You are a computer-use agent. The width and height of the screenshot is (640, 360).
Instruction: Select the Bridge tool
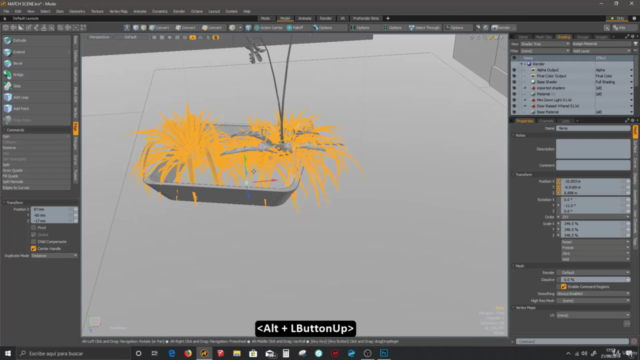point(36,75)
